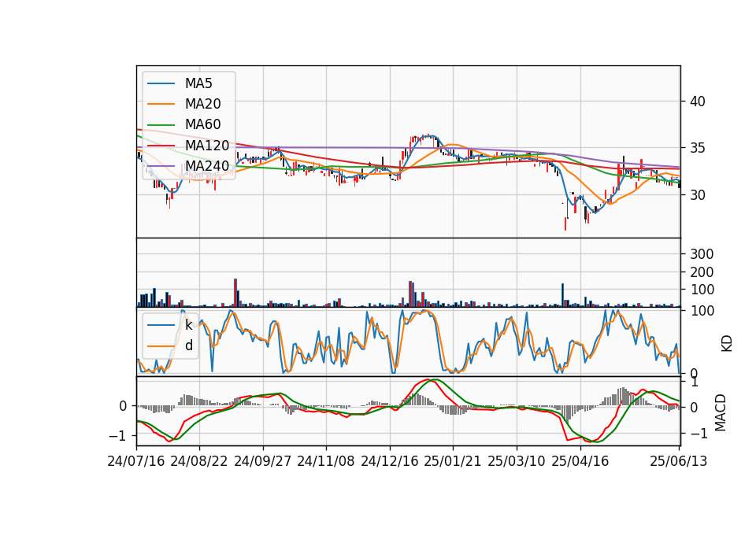Click the MA20 legend label

click(x=202, y=104)
